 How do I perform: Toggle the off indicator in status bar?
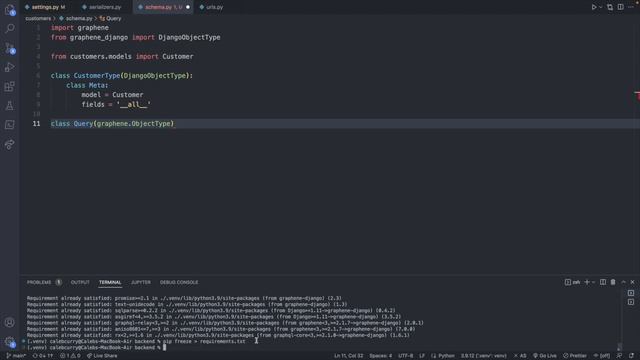(x=602, y=356)
